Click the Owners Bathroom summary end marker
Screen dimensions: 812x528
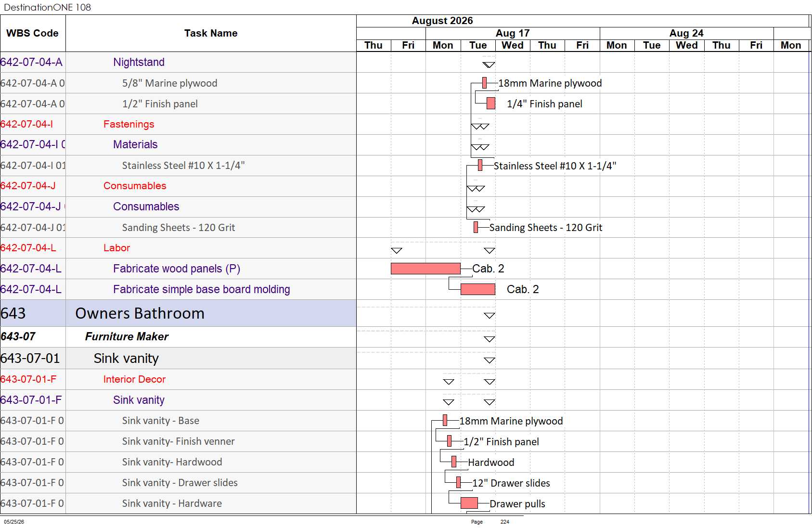point(490,316)
